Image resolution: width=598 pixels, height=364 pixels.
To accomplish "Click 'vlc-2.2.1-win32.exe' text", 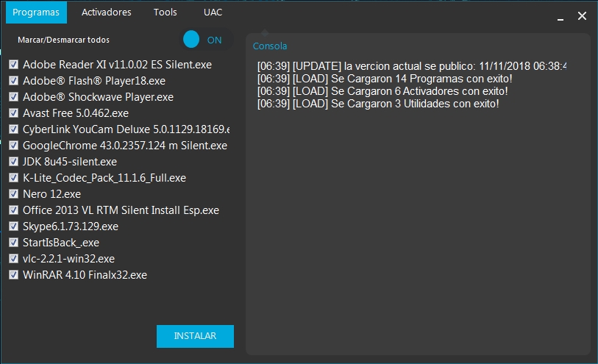I will pyautogui.click(x=68, y=259).
